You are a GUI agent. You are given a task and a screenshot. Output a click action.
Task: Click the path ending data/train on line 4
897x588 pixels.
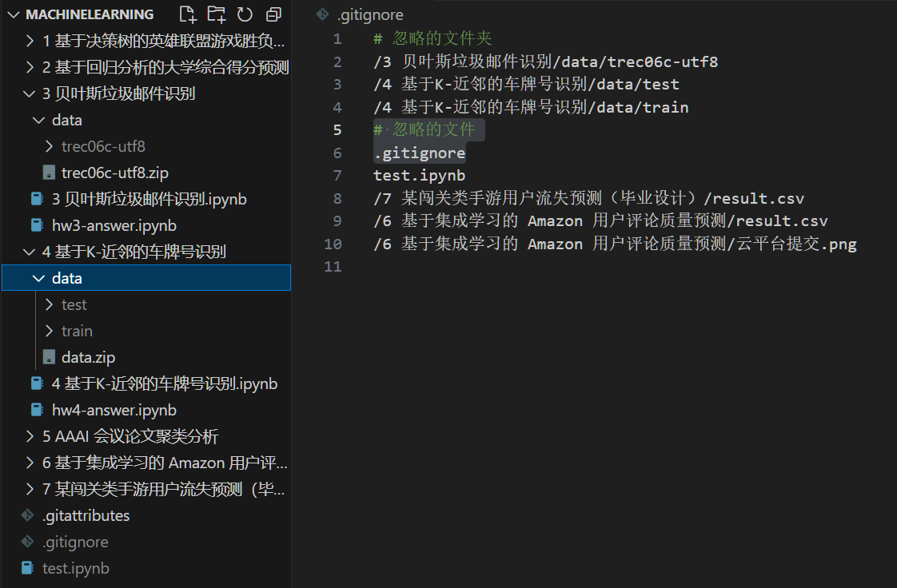click(x=531, y=107)
